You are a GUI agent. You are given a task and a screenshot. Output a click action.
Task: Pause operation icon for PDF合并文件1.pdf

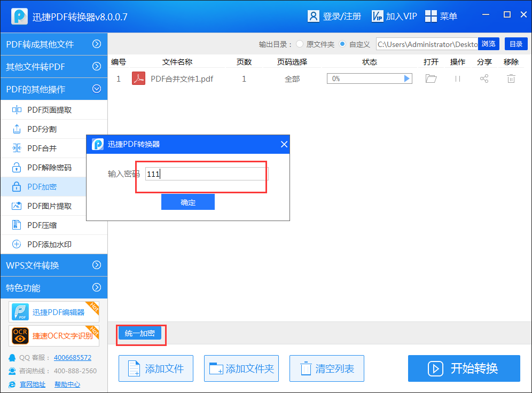click(457, 78)
